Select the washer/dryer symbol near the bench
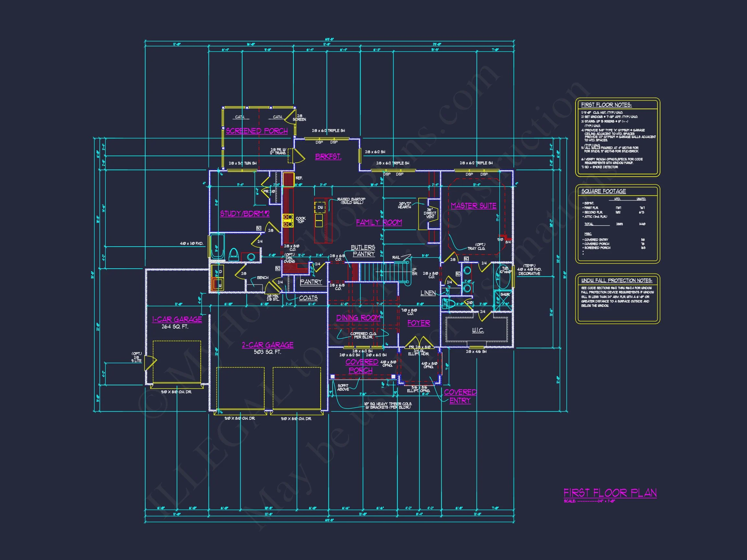The image size is (747, 560). 217,278
